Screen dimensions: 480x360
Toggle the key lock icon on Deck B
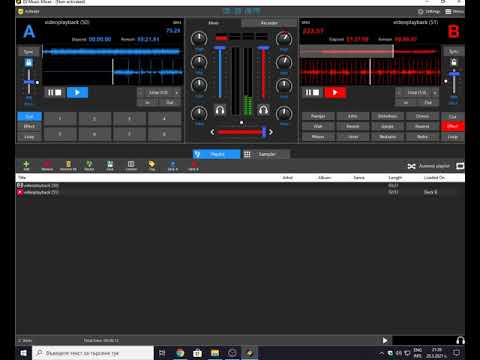click(x=454, y=63)
